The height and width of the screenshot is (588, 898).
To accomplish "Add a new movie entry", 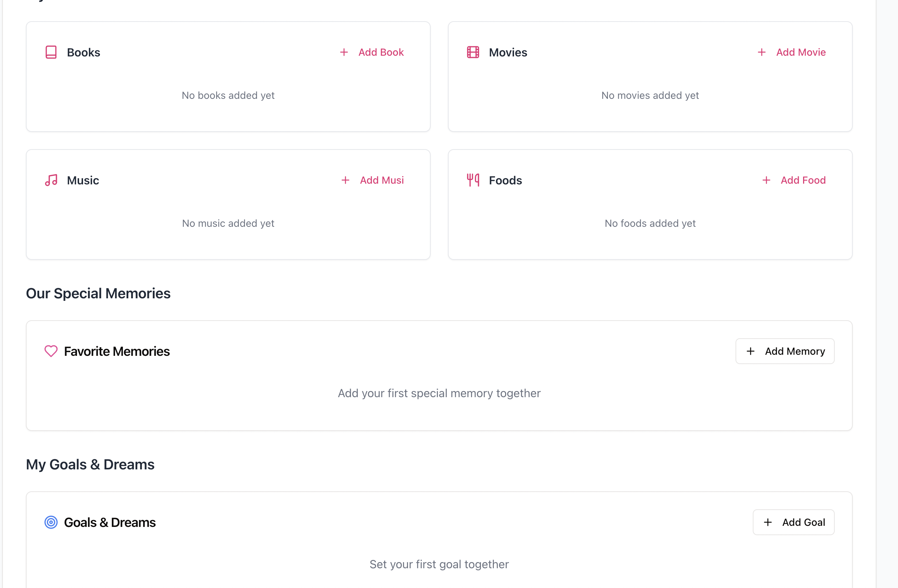I will coord(791,52).
